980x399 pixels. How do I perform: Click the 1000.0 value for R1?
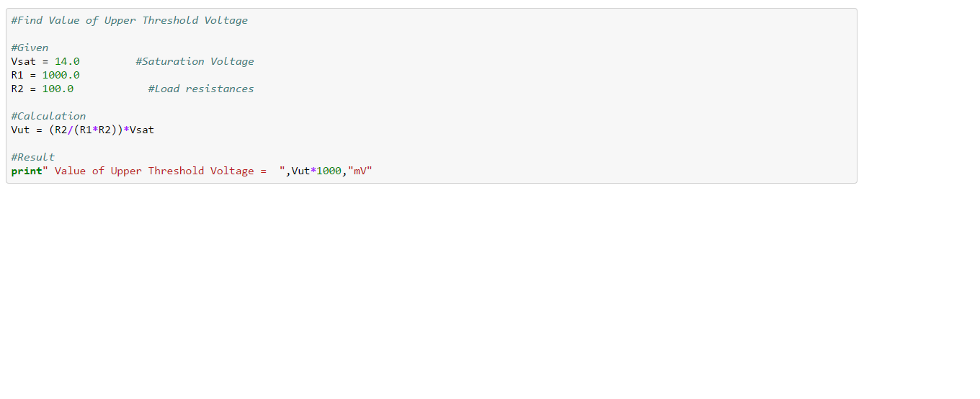point(61,75)
